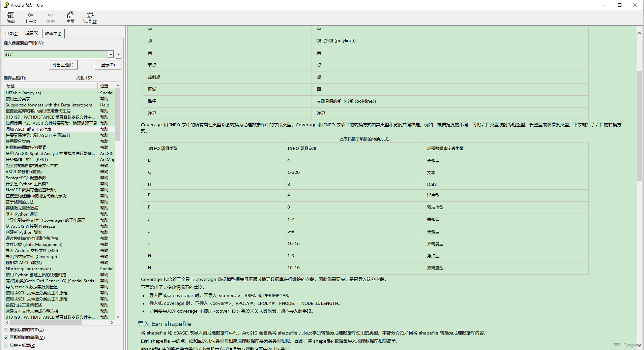Select topic '使用 Python 创建工具的快速浏览'
The width and height of the screenshot is (644, 350).
[x=36, y=275]
